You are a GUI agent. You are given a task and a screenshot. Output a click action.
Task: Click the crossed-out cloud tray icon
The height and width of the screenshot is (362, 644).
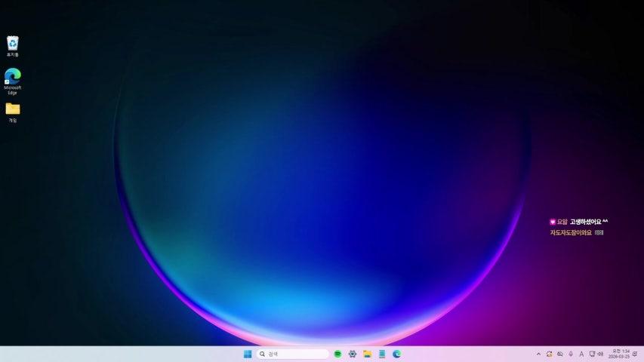pyautogui.click(x=559, y=354)
